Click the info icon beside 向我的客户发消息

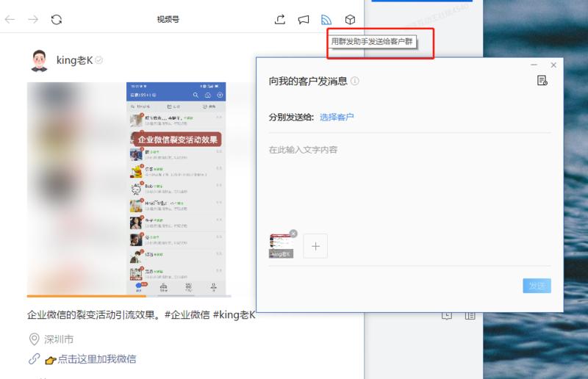[355, 81]
